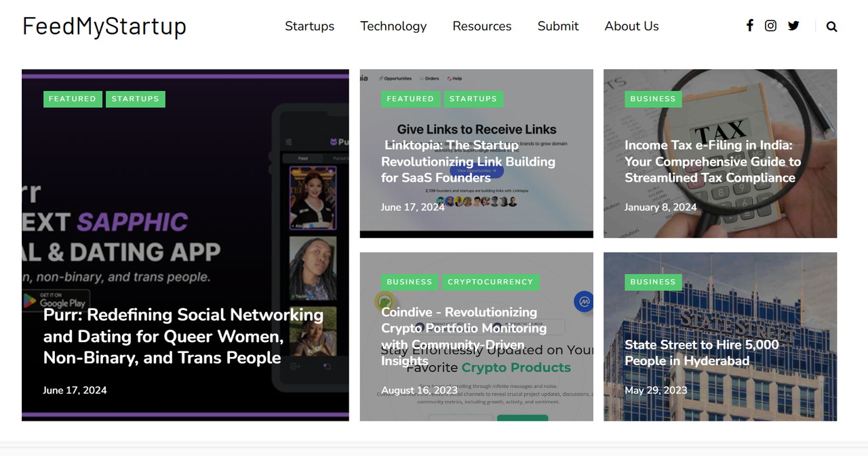Viewport: 868px width, 456px height.
Task: Open the Facebook social icon
Action: click(x=749, y=26)
